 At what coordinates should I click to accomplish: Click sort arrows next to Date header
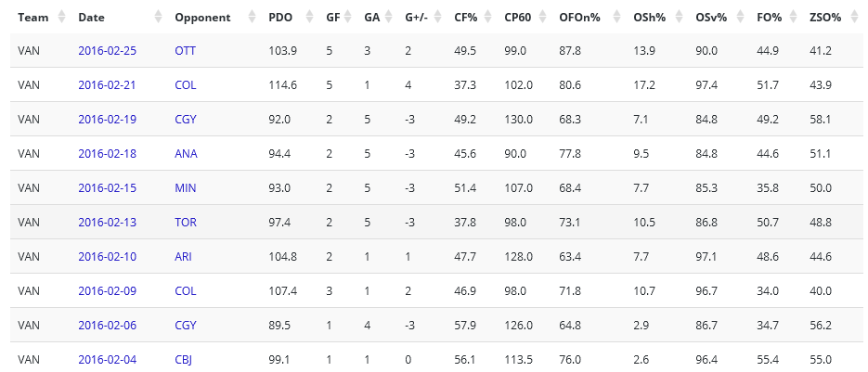(x=157, y=18)
